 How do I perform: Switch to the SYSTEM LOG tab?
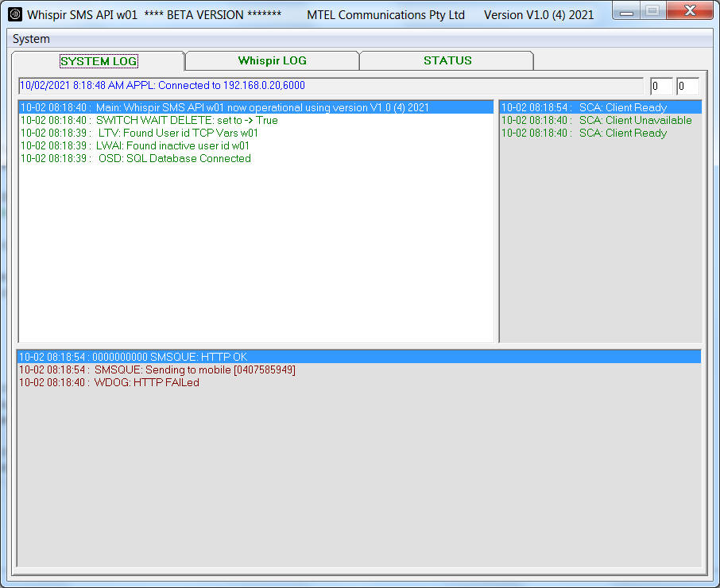(x=99, y=61)
